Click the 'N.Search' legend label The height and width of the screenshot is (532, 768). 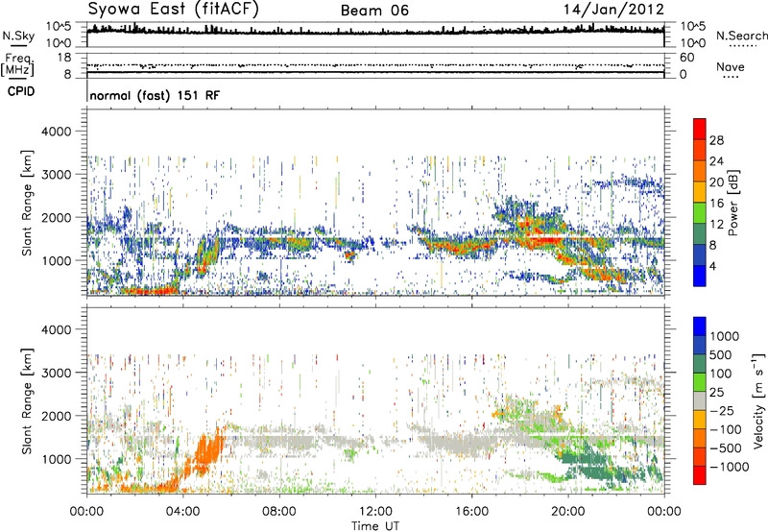point(742,36)
